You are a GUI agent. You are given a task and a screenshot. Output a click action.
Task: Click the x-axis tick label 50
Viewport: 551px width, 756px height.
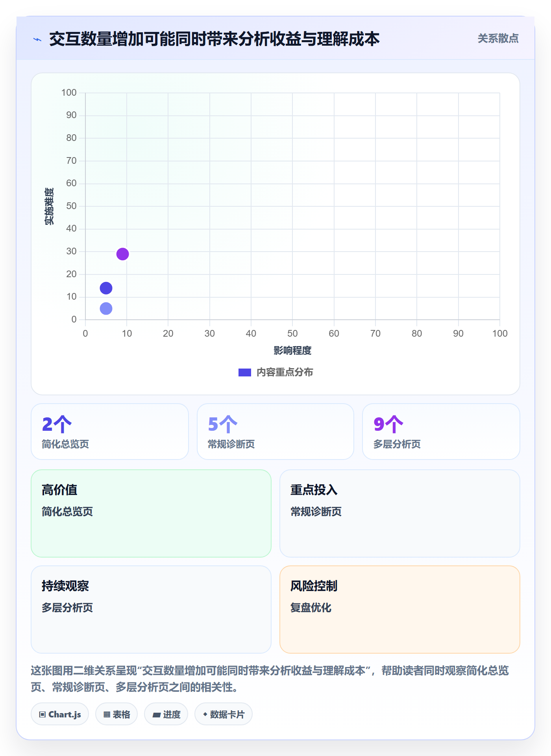click(292, 334)
